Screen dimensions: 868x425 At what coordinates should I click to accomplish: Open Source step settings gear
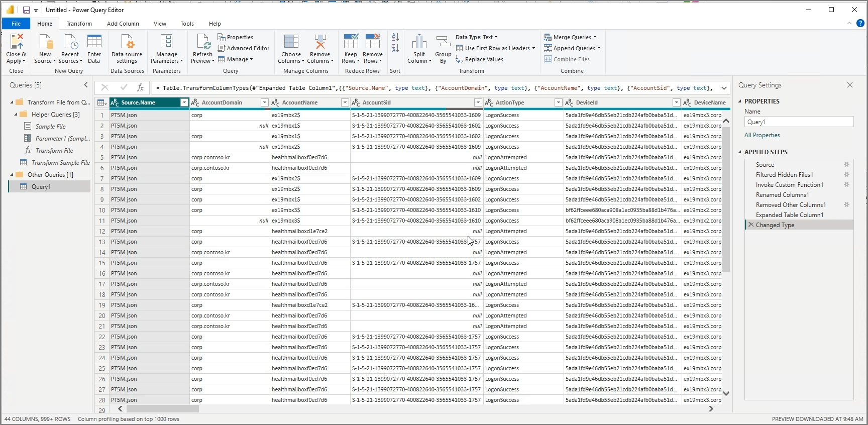(x=846, y=165)
